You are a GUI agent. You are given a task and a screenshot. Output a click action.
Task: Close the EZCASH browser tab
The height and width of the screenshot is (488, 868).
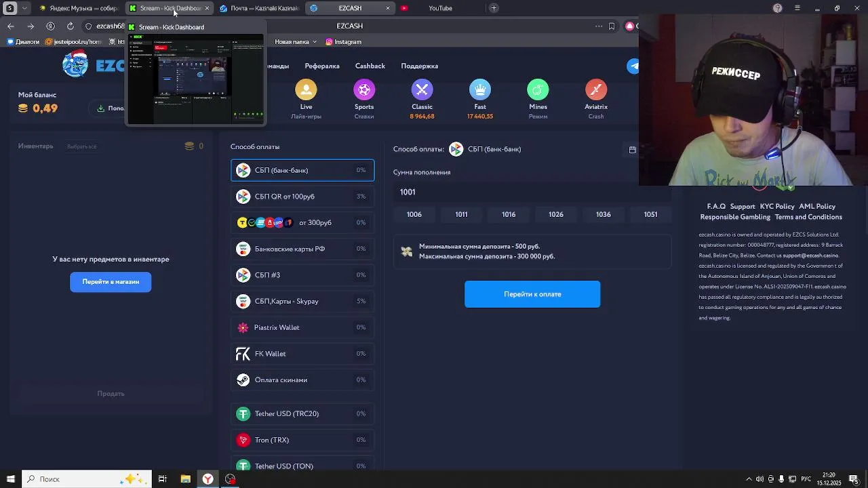pyautogui.click(x=388, y=8)
